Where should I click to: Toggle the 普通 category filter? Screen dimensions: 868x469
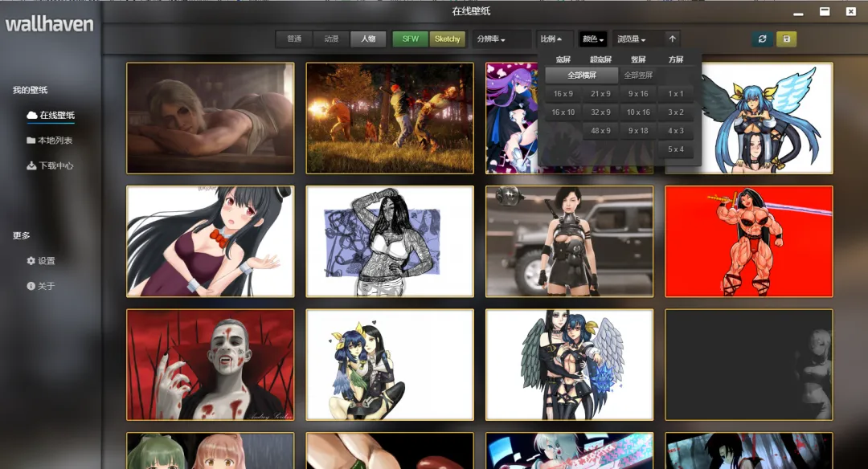[x=294, y=39]
